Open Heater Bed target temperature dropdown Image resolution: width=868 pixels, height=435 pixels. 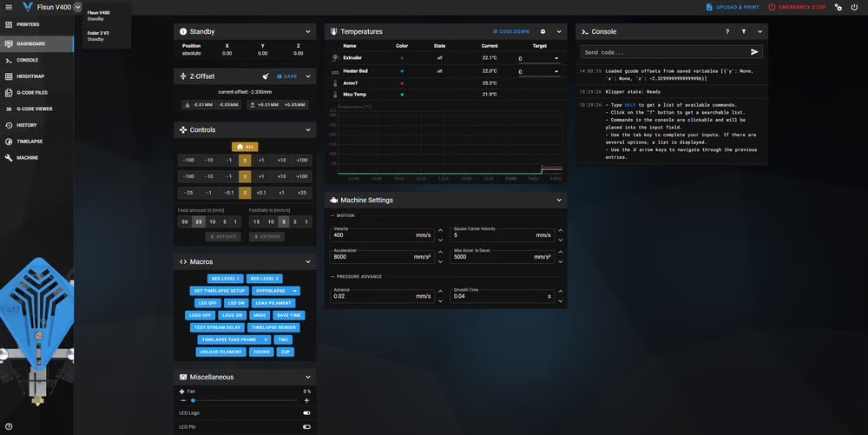556,72
